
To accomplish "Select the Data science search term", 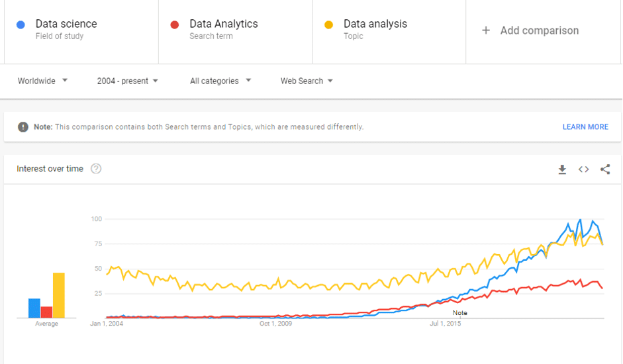I will [66, 24].
